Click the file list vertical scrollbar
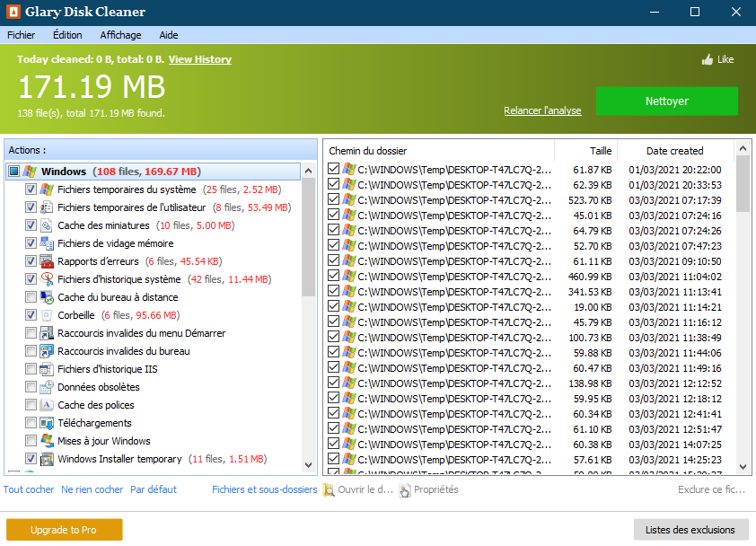 coord(743,314)
